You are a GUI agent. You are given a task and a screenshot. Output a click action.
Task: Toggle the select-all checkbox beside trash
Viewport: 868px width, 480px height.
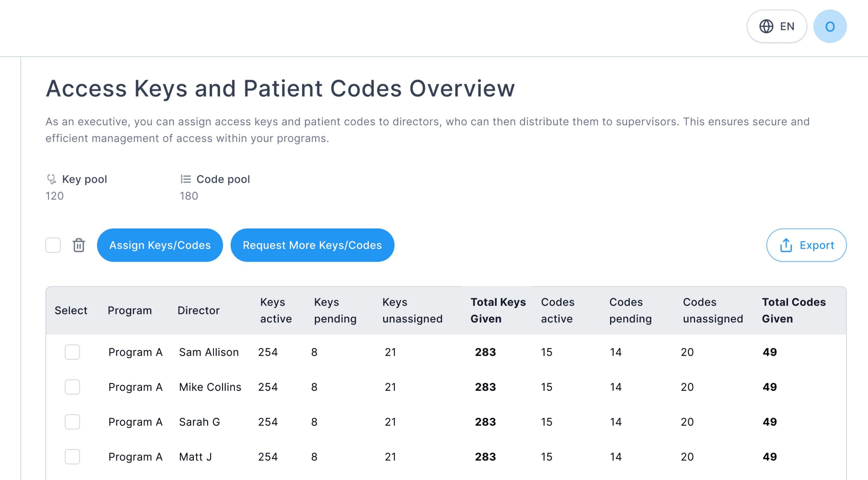[x=53, y=245]
